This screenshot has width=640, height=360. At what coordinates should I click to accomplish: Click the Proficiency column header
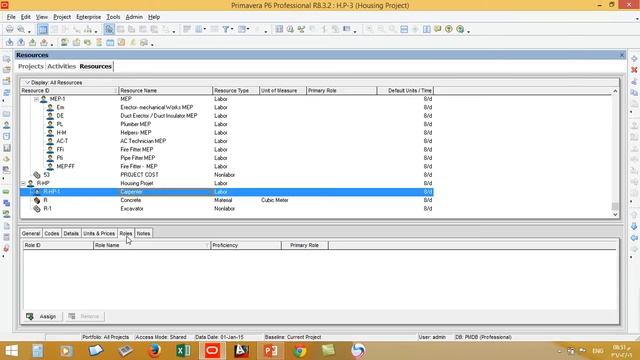[x=246, y=245]
